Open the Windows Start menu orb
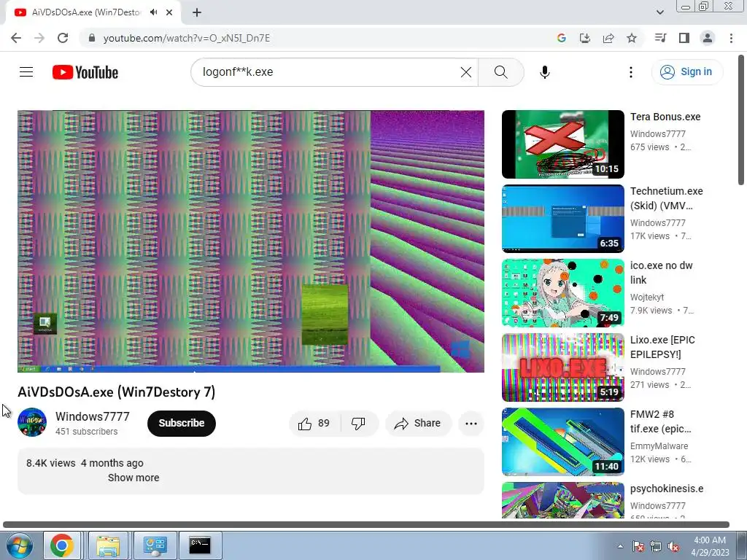747x560 pixels. pos(20,545)
